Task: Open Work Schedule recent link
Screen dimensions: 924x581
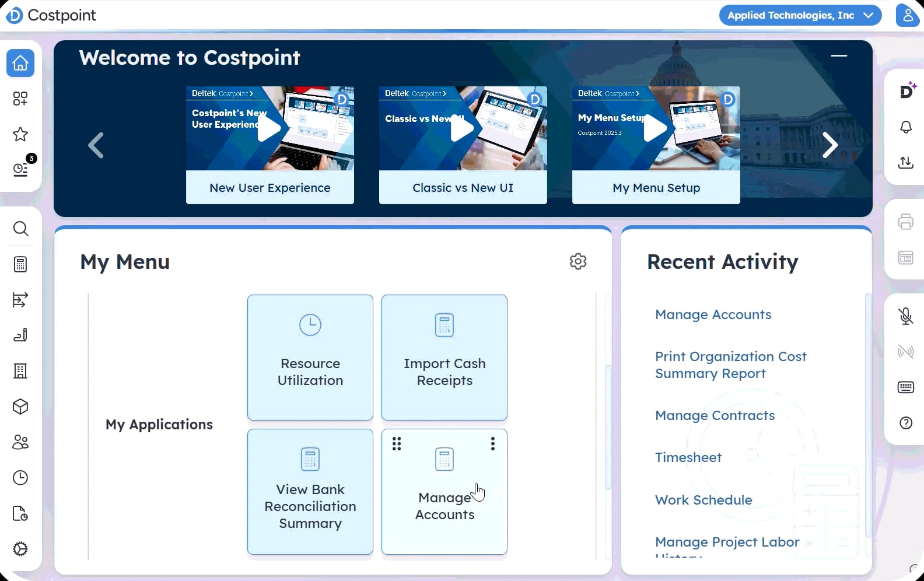Action: [x=703, y=500]
